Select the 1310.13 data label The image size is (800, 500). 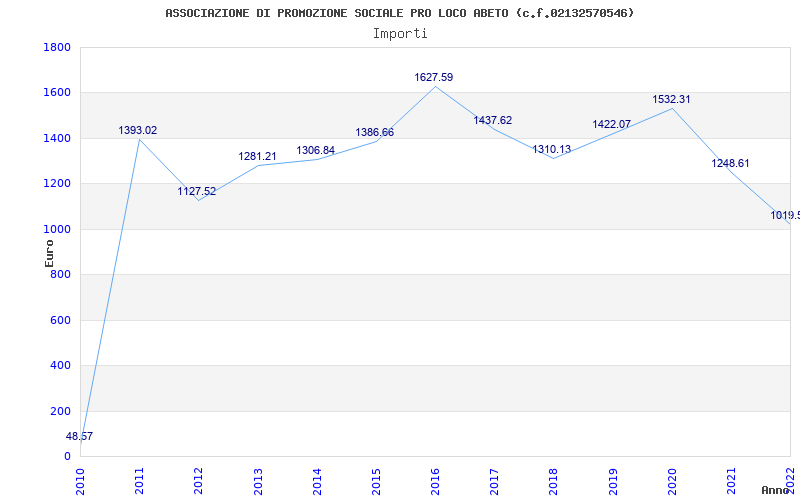[x=552, y=149]
